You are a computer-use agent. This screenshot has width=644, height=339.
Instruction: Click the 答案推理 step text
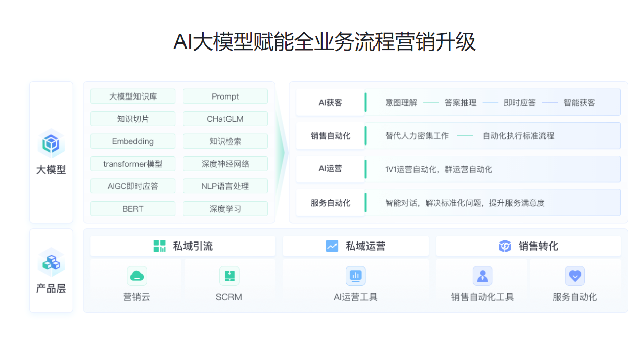pyautogui.click(x=461, y=103)
